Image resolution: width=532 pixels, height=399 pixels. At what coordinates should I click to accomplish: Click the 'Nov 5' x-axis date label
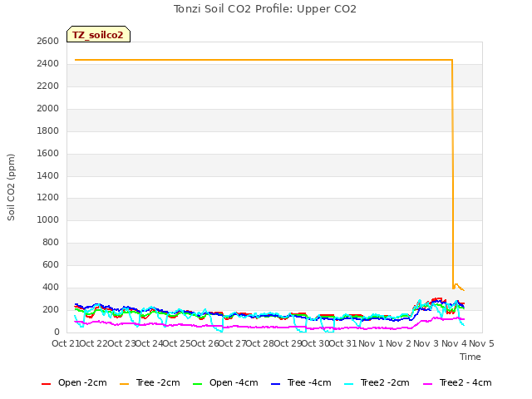click(481, 343)
